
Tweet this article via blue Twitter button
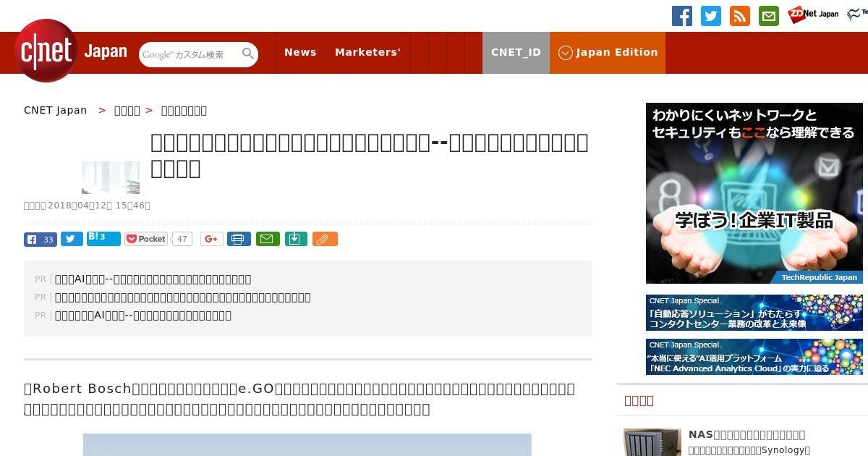tap(72, 240)
